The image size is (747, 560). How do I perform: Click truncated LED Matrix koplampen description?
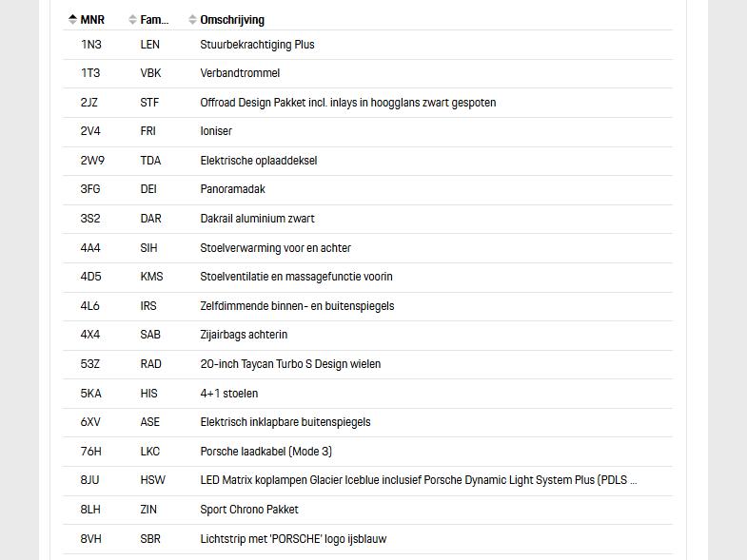[x=419, y=480]
